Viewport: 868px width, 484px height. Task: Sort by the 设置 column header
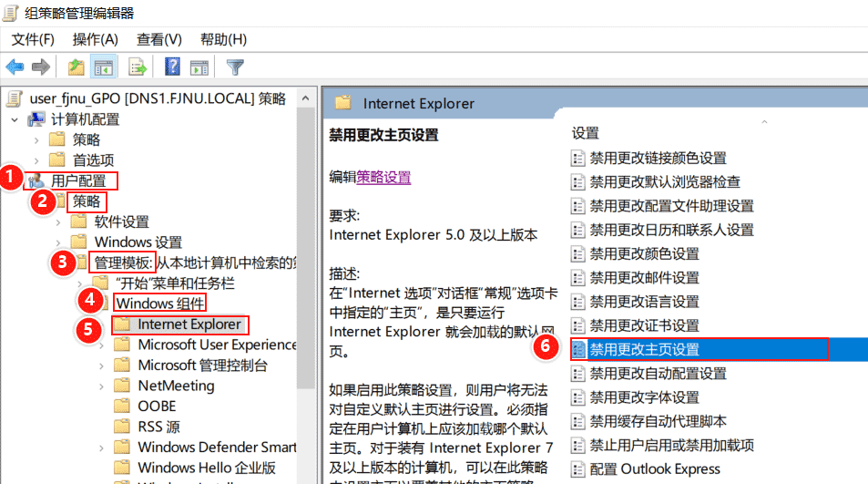pos(585,133)
